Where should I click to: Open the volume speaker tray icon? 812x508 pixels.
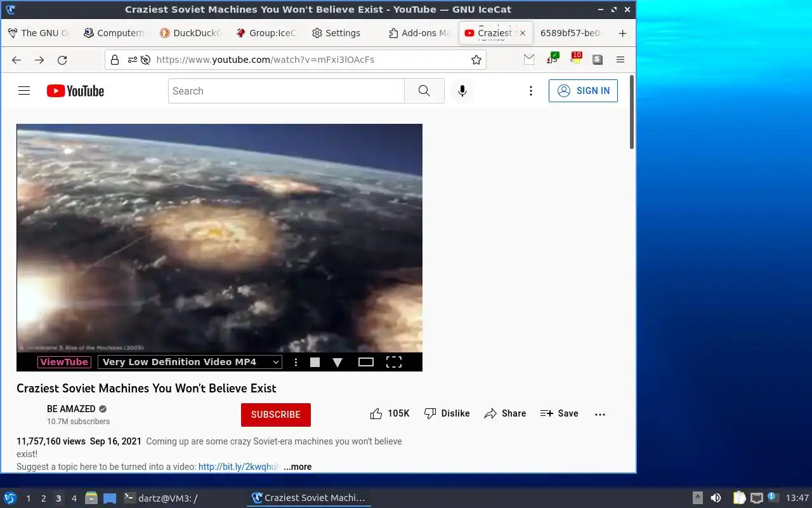tap(716, 498)
